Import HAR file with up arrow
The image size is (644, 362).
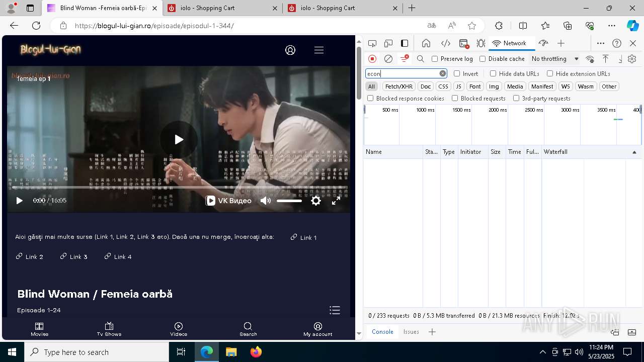(606, 59)
